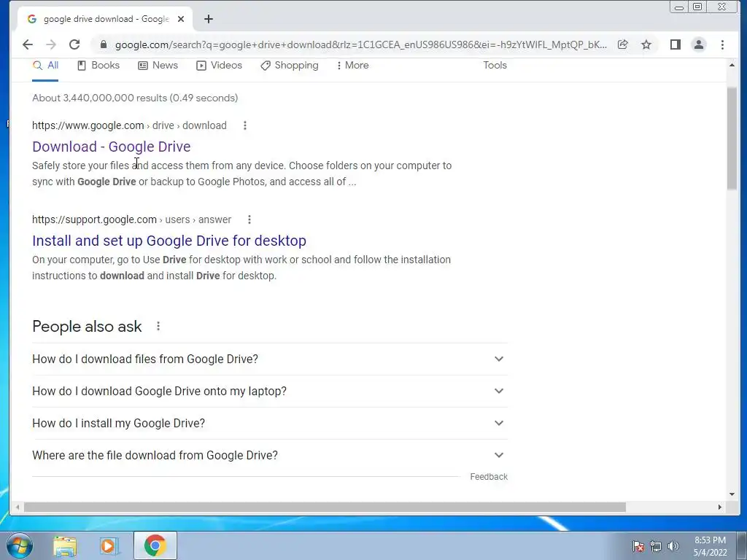Expand How do I download files question

[x=270, y=359]
